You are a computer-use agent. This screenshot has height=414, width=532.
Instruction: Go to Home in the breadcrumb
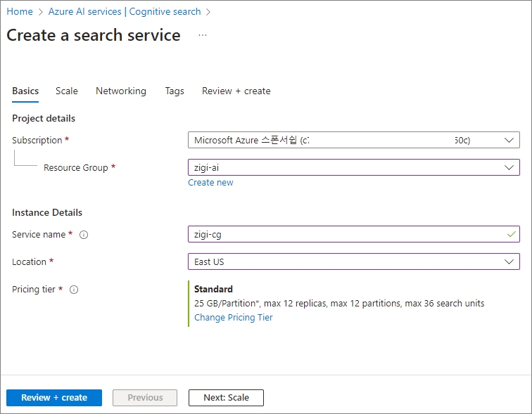click(20, 11)
